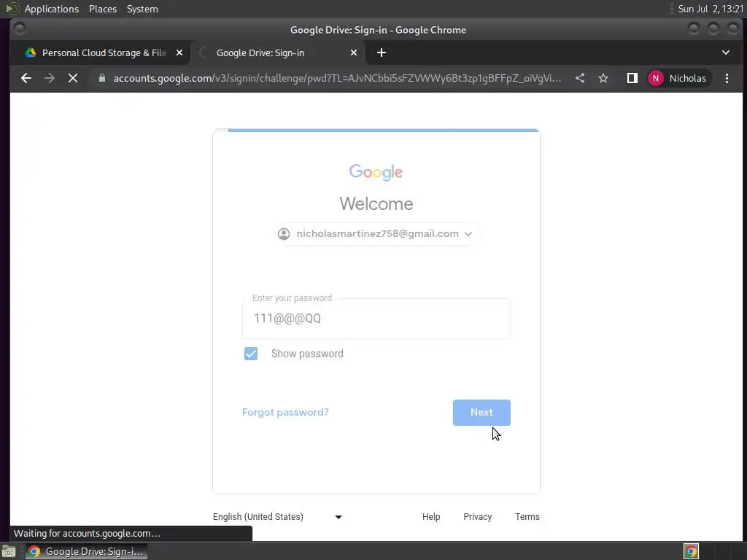The image size is (747, 560).
Task: Open the Applications menu
Action: tap(52, 9)
